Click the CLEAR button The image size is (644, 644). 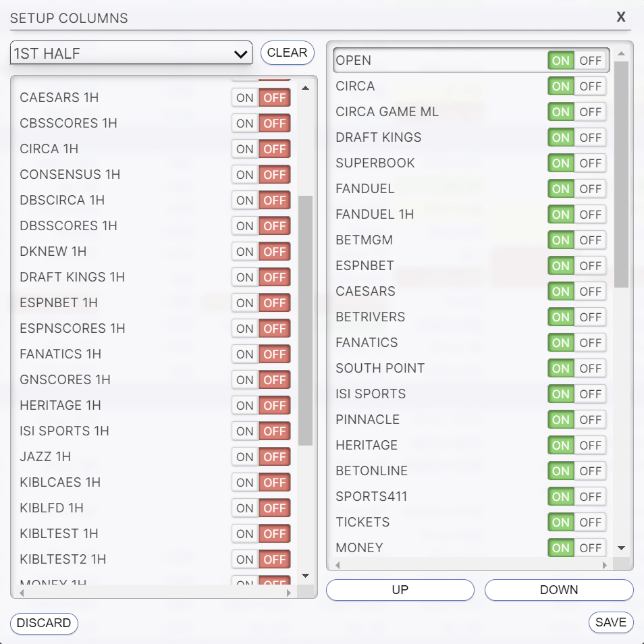point(287,53)
